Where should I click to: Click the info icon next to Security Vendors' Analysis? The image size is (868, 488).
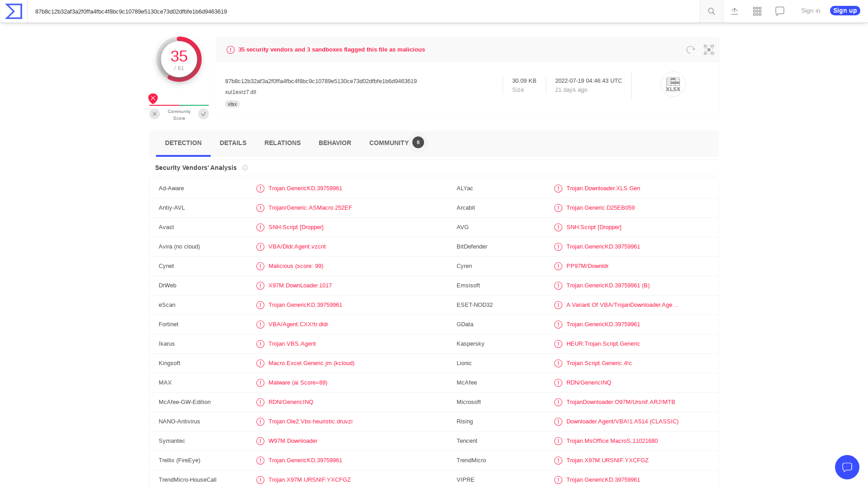tap(245, 168)
